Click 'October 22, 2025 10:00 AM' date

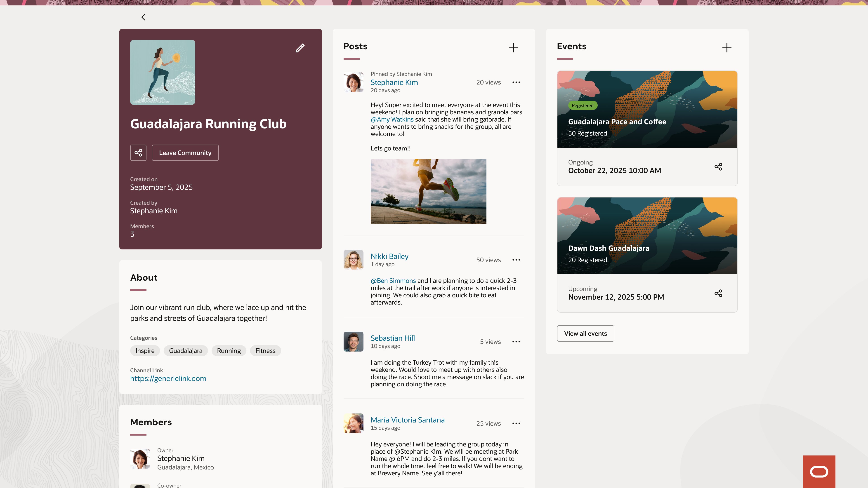click(615, 171)
